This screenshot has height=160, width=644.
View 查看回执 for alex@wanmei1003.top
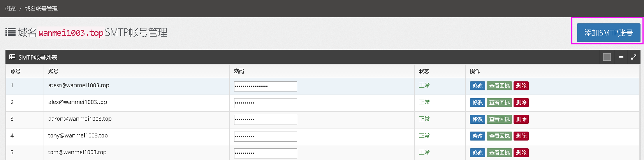click(x=499, y=102)
